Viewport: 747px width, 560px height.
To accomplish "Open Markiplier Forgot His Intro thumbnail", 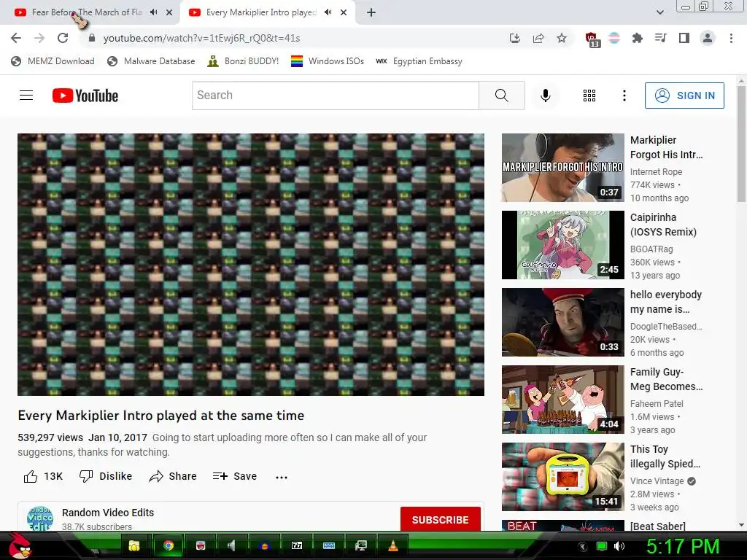I will click(562, 168).
